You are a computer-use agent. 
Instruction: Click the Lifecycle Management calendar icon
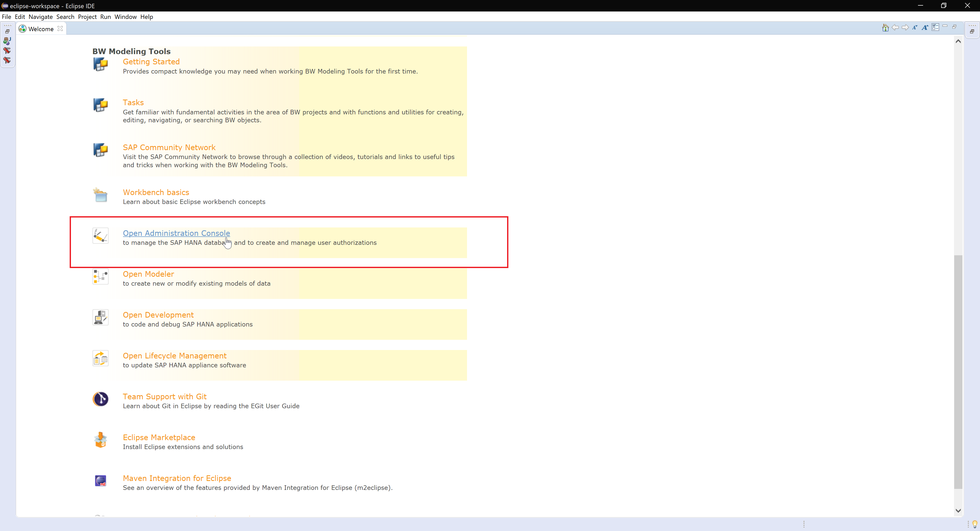tap(101, 358)
